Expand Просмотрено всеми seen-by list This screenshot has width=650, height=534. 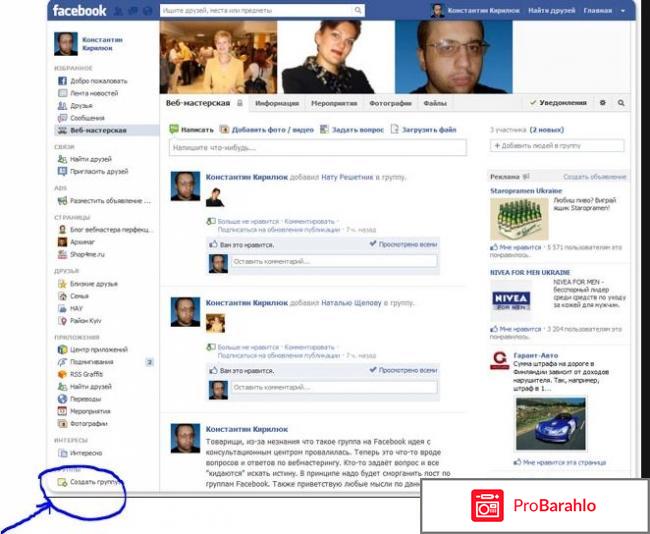click(x=403, y=243)
